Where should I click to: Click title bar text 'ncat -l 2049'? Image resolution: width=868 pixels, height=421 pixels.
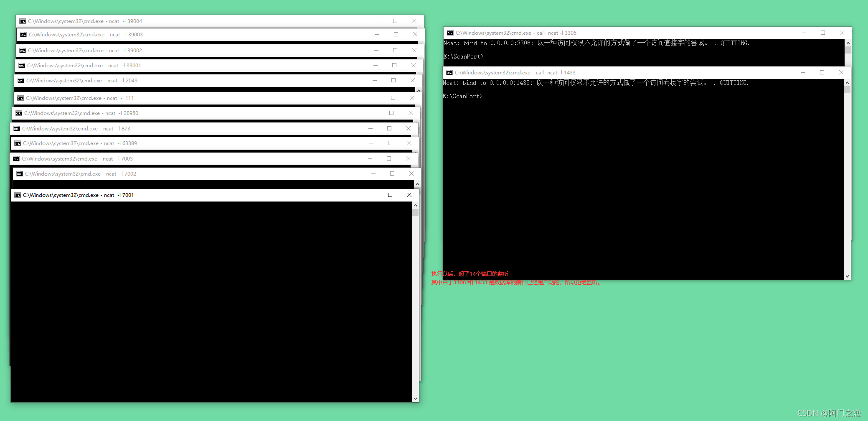click(x=122, y=81)
